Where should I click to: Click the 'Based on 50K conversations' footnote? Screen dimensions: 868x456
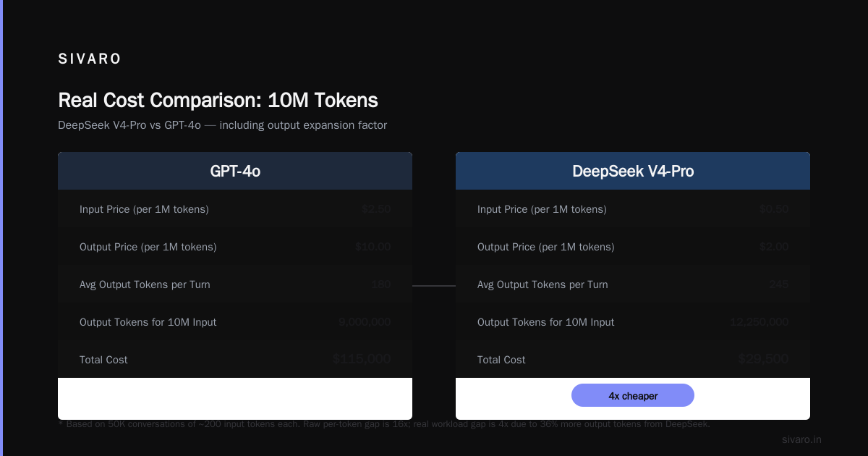384,424
